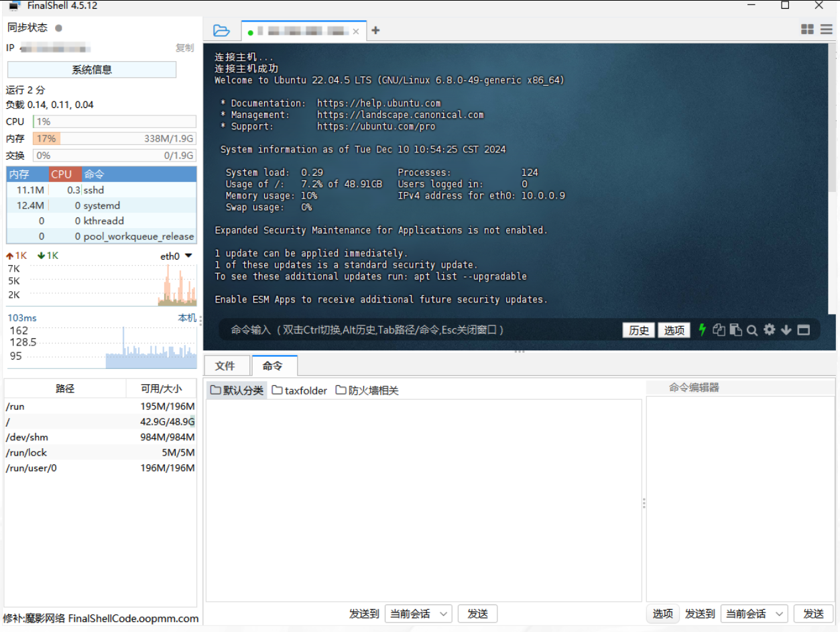Open left 当前会话 send-to dropdown
The image size is (840, 632).
(x=418, y=614)
